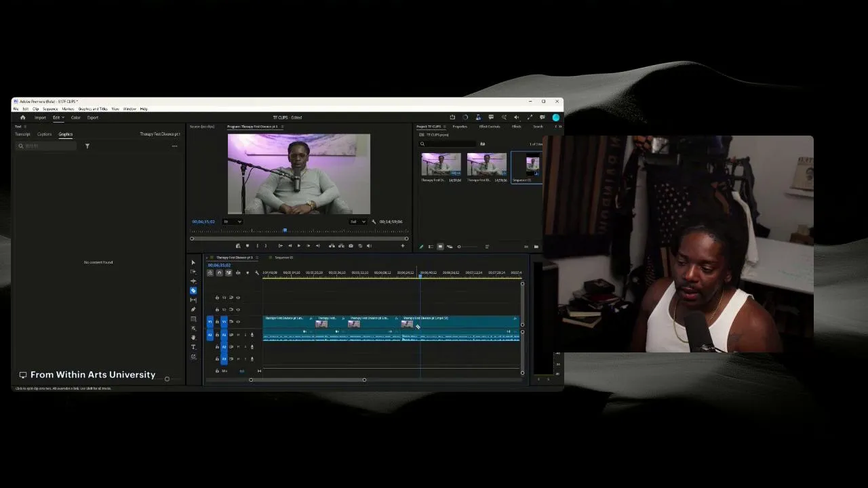Image resolution: width=868 pixels, height=488 pixels.
Task: Click the Program monitor scrub bar playhead
Action: tap(285, 231)
